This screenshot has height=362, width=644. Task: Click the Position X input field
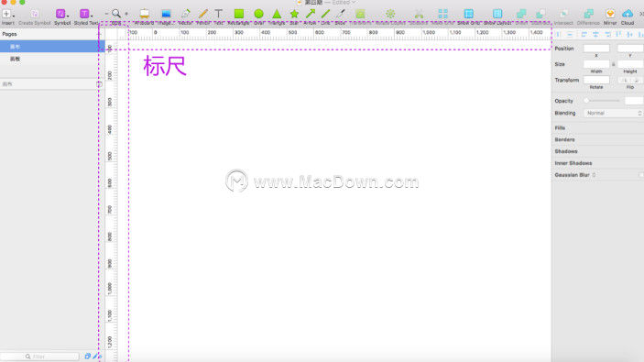[x=596, y=49]
